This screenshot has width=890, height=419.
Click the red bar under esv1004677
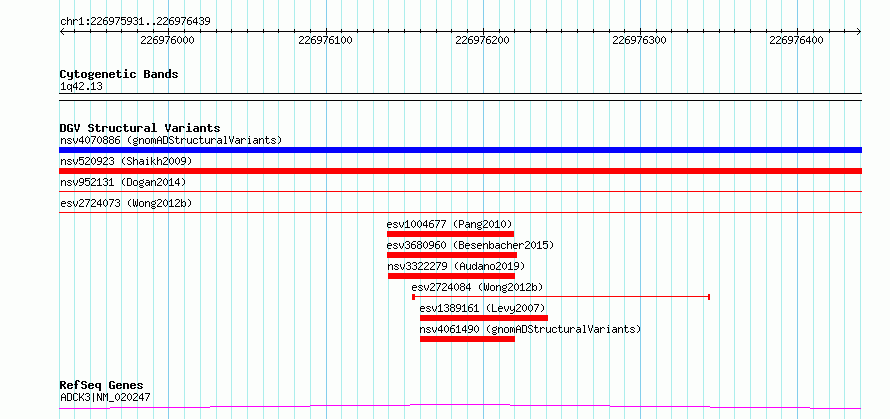[450, 234]
